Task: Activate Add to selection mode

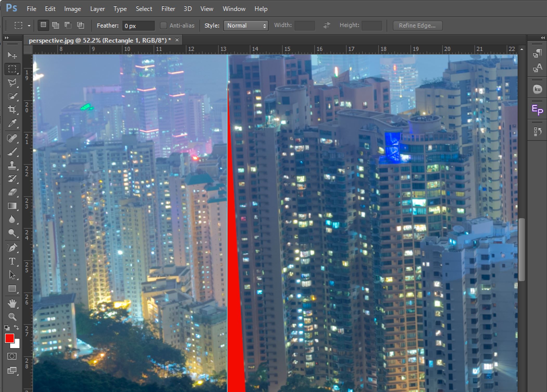Action: [x=56, y=25]
